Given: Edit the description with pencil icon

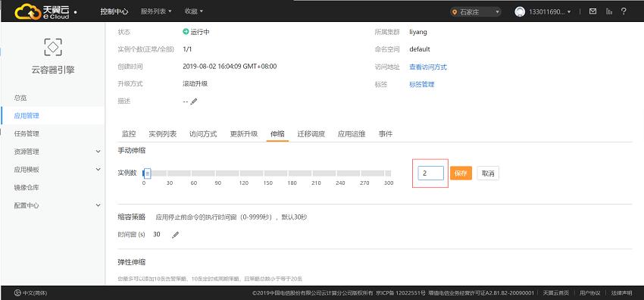Looking at the screenshot, I should tap(194, 102).
